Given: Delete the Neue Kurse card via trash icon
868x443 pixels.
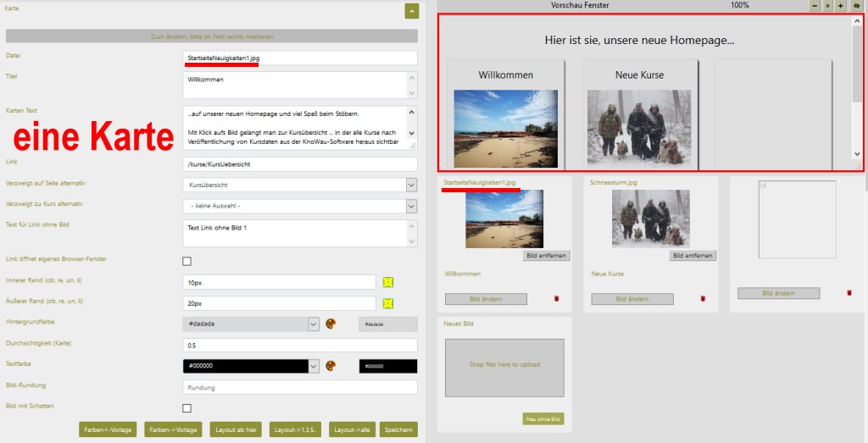Looking at the screenshot, I should tap(703, 298).
